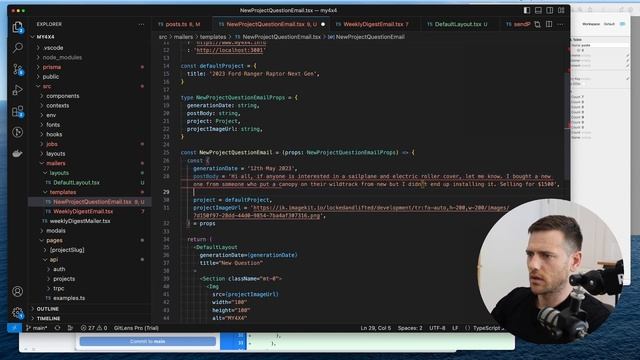The width and height of the screenshot is (640, 360).
Task: Collapse the templates folder
Action: click(x=62, y=192)
